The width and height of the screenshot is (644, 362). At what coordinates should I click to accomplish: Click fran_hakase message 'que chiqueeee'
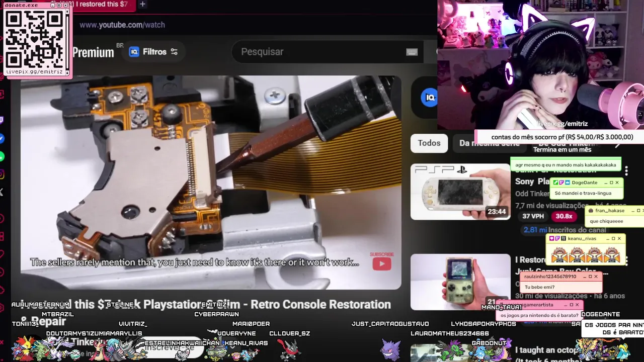pos(606,221)
